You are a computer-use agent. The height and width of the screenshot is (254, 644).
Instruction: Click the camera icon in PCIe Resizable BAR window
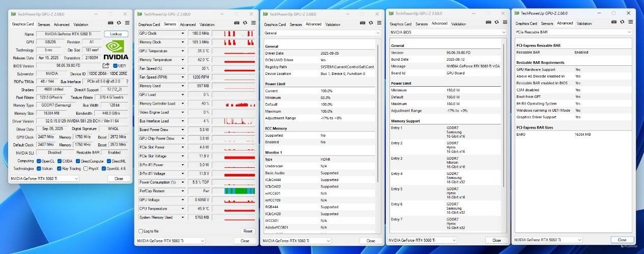(x=613, y=22)
